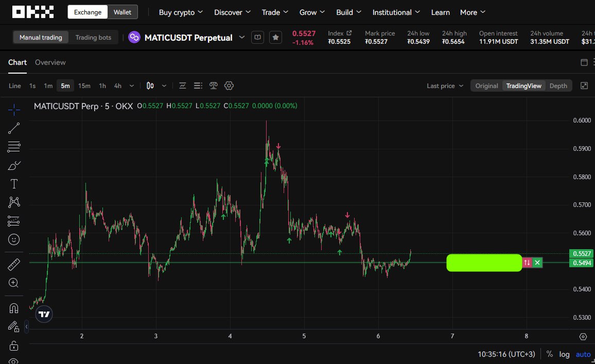Toggle the magnet snap mode
This screenshot has width=595, height=364.
click(14, 308)
